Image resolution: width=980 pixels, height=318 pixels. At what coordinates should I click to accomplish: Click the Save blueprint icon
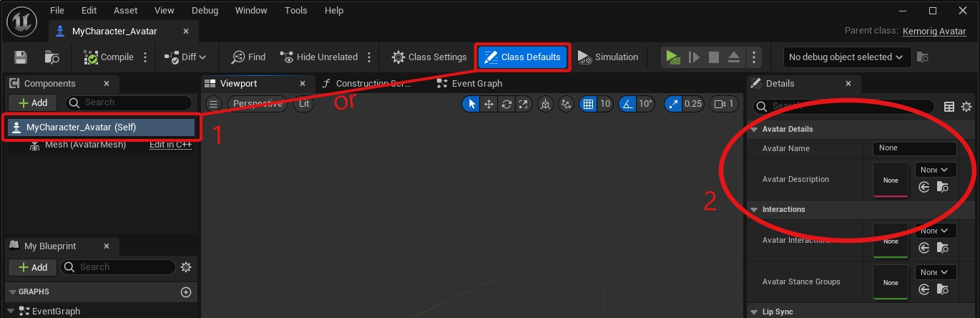tap(21, 57)
